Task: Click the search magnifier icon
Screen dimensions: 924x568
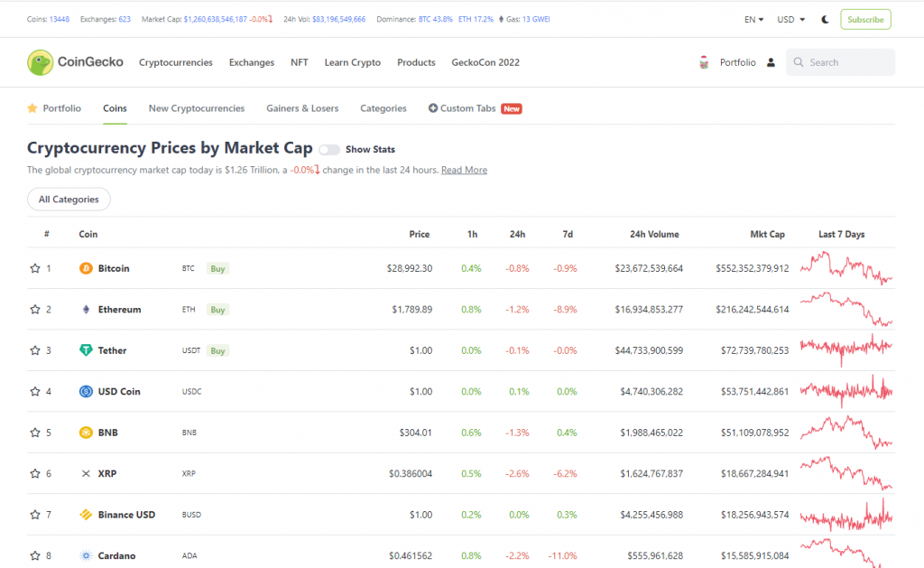Action: [799, 62]
